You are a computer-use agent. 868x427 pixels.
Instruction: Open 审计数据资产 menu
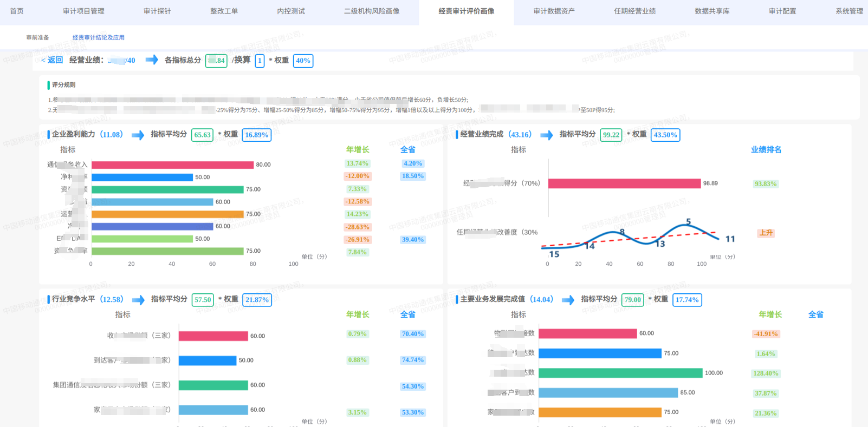click(x=554, y=11)
